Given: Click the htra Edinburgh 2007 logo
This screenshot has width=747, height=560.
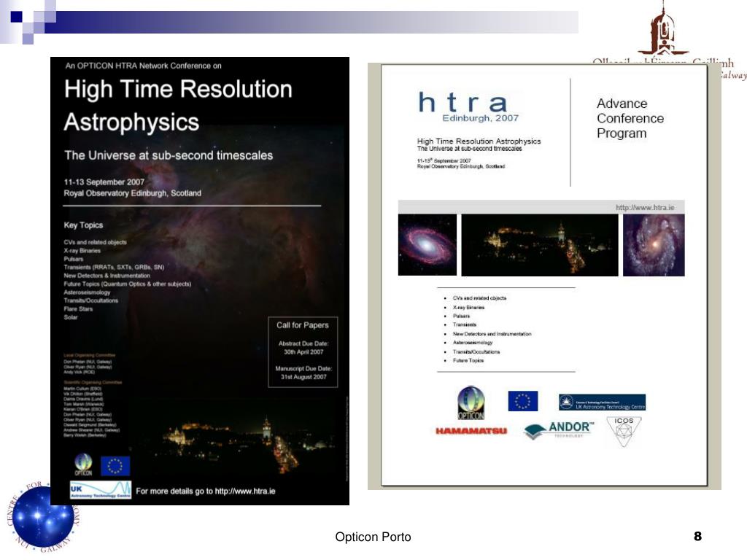Looking at the screenshot, I should tap(469, 107).
